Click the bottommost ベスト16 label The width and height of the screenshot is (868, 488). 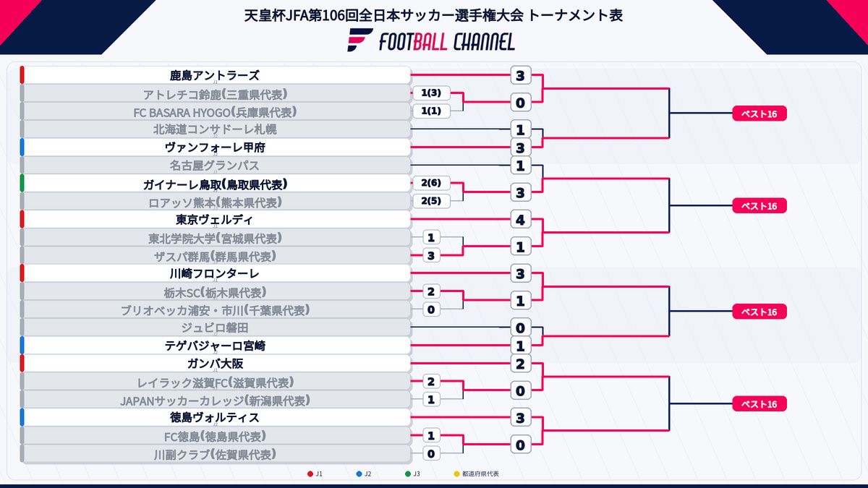[x=759, y=404]
